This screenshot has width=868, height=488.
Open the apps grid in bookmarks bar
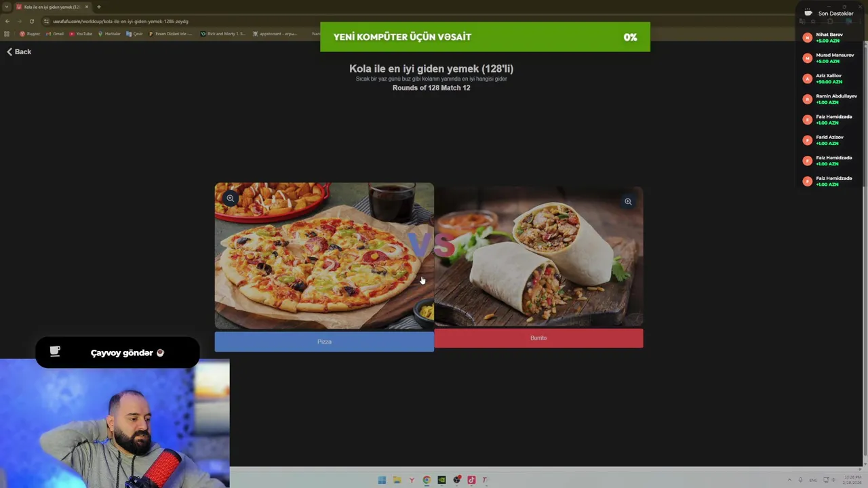7,34
